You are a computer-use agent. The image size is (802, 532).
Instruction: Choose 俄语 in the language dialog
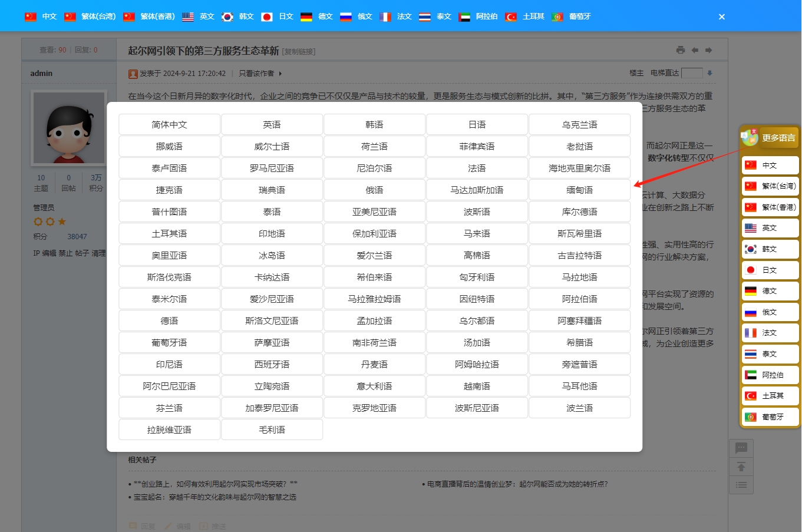pyautogui.click(x=375, y=190)
